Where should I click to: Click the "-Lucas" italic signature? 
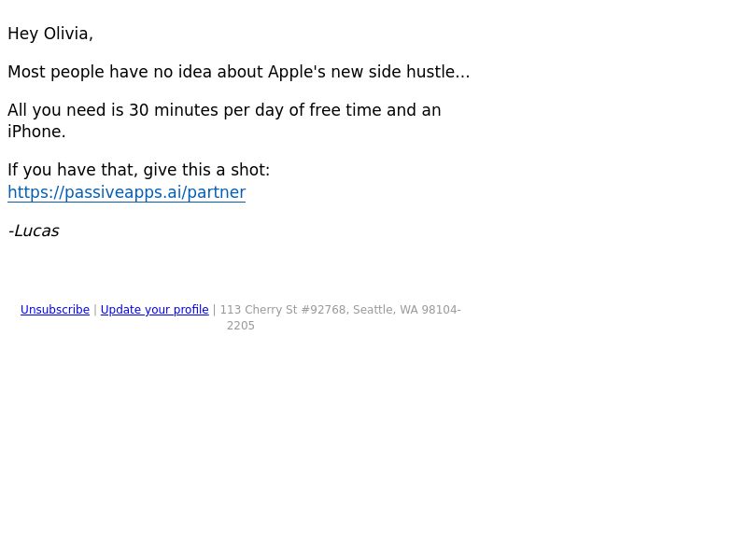coord(34,231)
